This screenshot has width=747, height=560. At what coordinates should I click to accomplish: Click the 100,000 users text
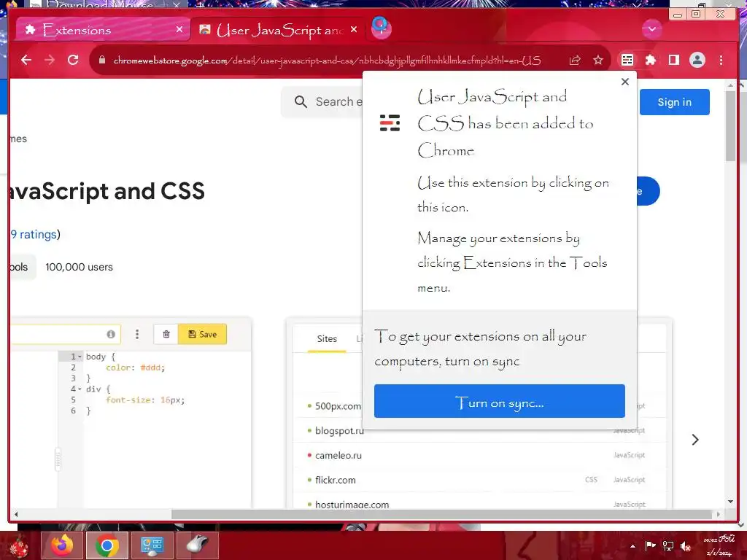(79, 267)
